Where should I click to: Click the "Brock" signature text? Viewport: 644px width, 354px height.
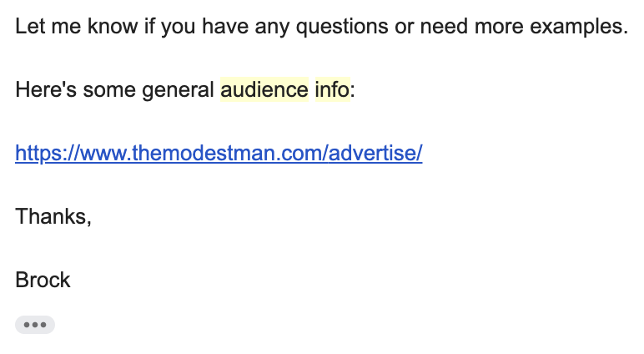pos(43,280)
